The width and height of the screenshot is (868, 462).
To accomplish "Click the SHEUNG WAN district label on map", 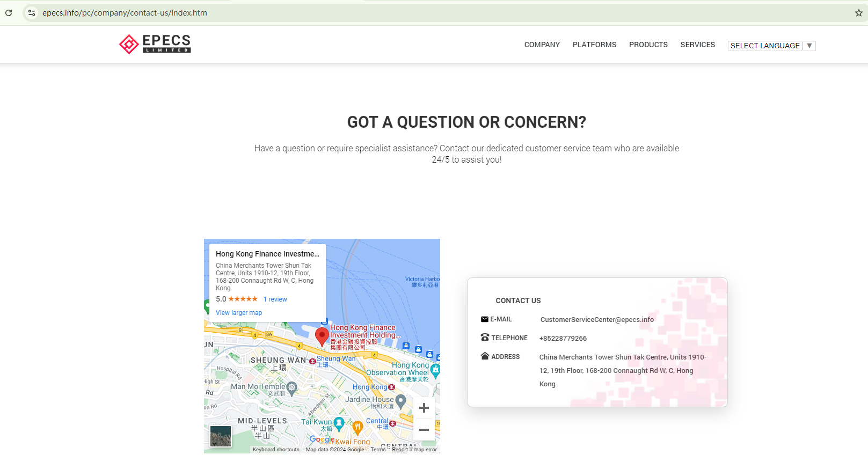I will (278, 364).
